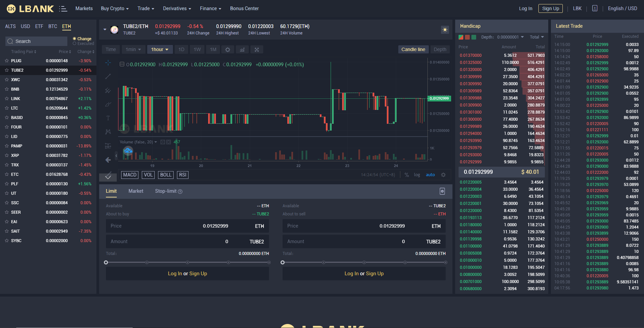Toggle percent scale on chart

point(407,175)
